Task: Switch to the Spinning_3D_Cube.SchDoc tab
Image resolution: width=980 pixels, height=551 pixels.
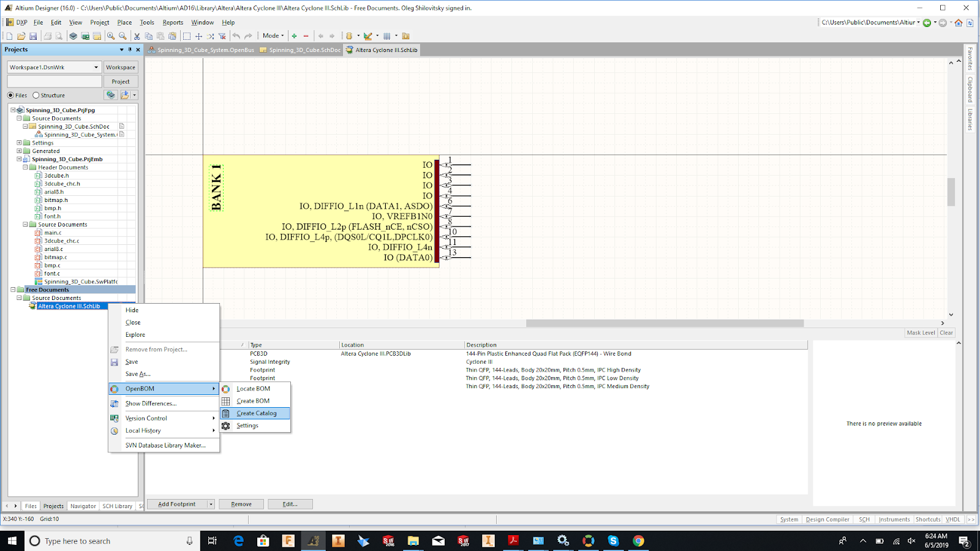Action: click(x=300, y=50)
